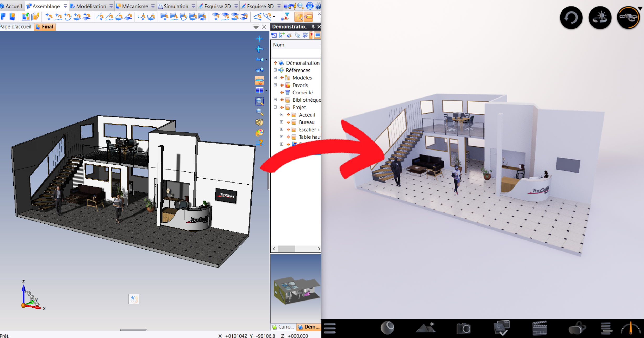Click the filter funnel with red cross icon
Image resolution: width=644 pixels, height=338 pixels.
click(x=285, y=17)
